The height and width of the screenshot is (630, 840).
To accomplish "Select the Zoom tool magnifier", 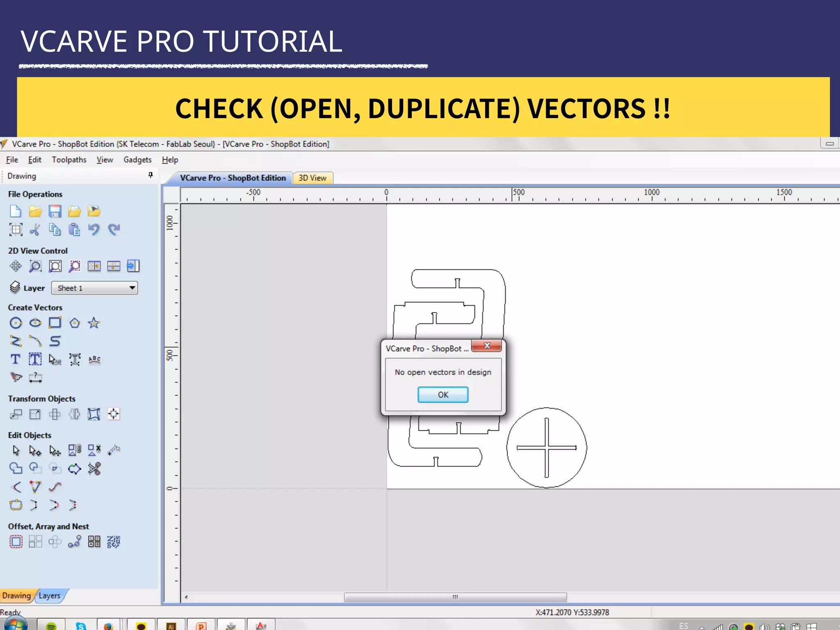I will pos(35,266).
